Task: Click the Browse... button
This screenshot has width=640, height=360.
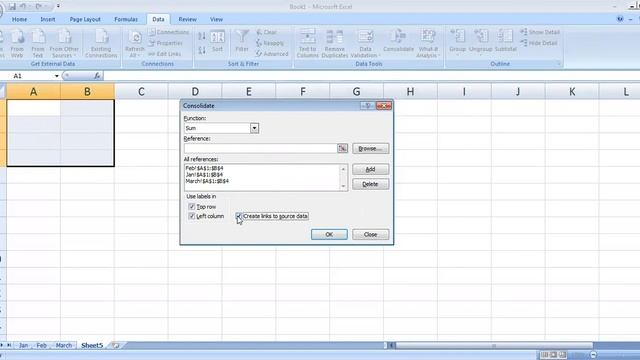Action: tap(370, 149)
